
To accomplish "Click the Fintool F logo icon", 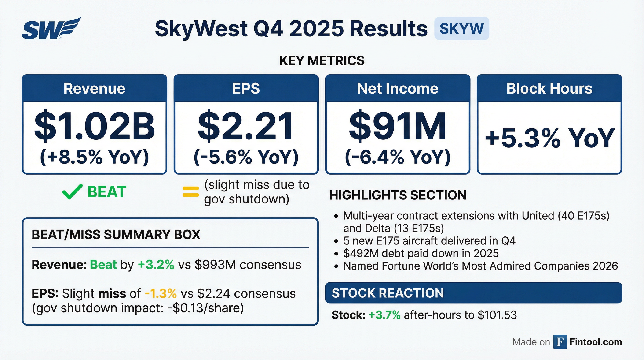I will [560, 342].
